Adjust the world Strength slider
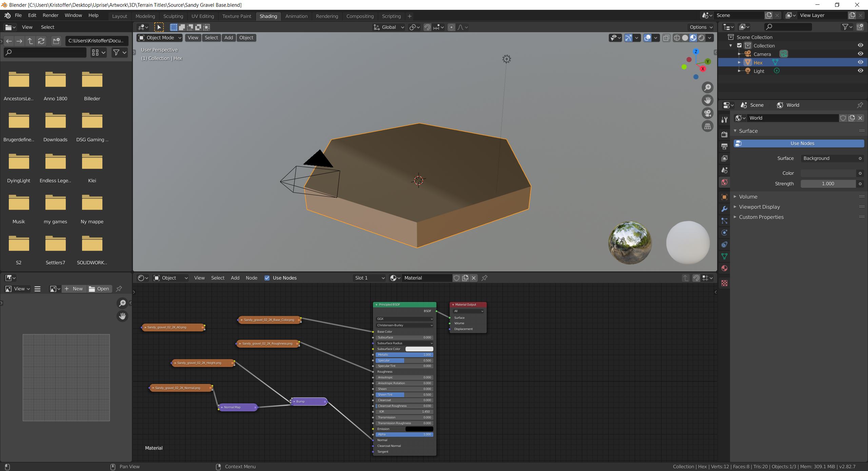868x471 pixels. click(x=828, y=184)
